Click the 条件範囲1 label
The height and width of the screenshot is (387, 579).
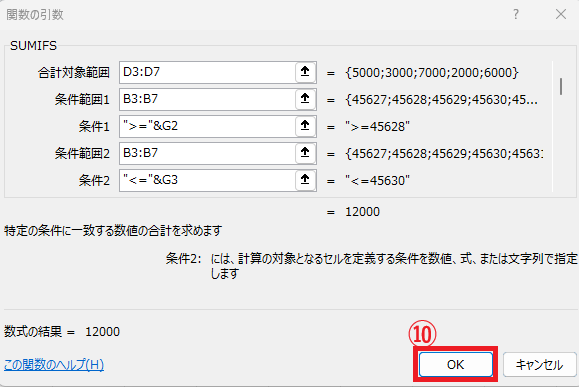(x=82, y=99)
